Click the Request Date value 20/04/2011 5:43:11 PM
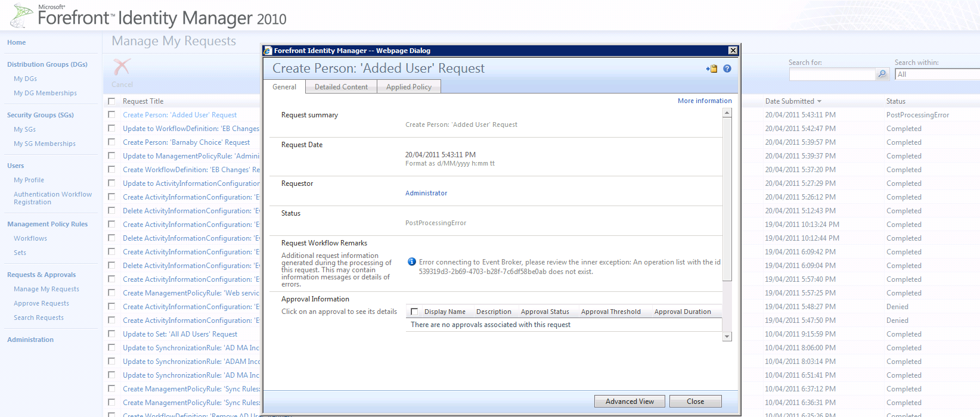The width and height of the screenshot is (980, 417). 441,155
